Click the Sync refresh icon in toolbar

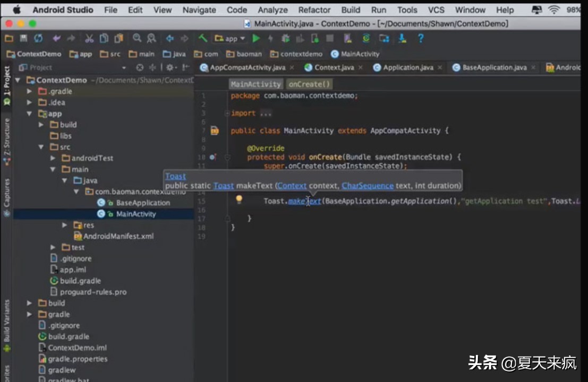[38, 38]
